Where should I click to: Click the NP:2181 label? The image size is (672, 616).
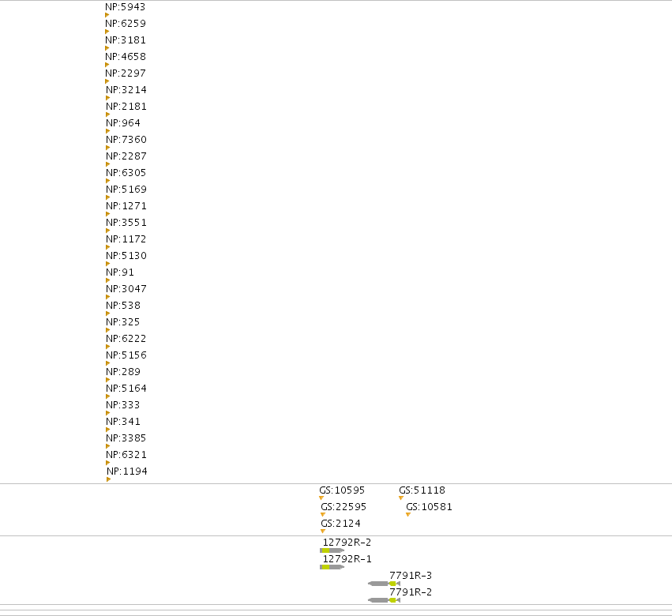pyautogui.click(x=126, y=107)
